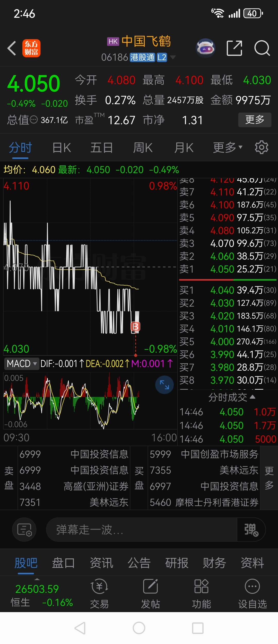Tap the 更多 quote details button
The width and height of the screenshot is (278, 644).
tap(255, 120)
